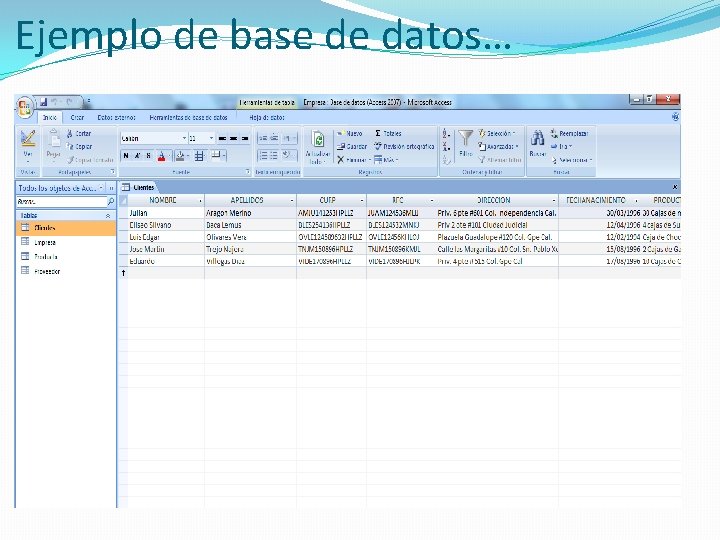Image resolution: width=720 pixels, height=540 pixels.
Task: Open the font size 11 dropdown
Action: coord(211,138)
